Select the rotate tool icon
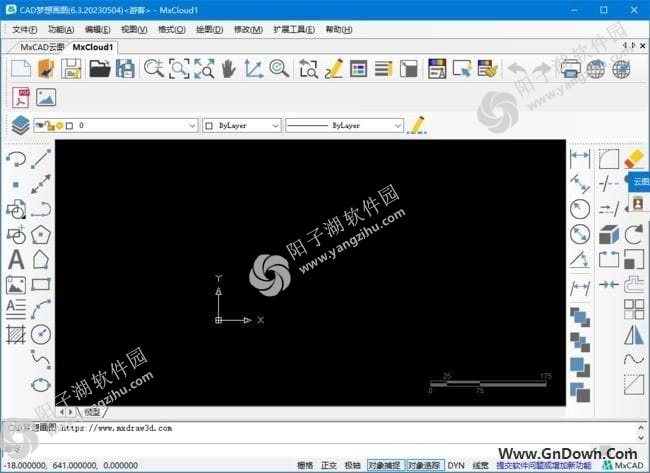Screen dimensions: 650x473 click(x=634, y=235)
